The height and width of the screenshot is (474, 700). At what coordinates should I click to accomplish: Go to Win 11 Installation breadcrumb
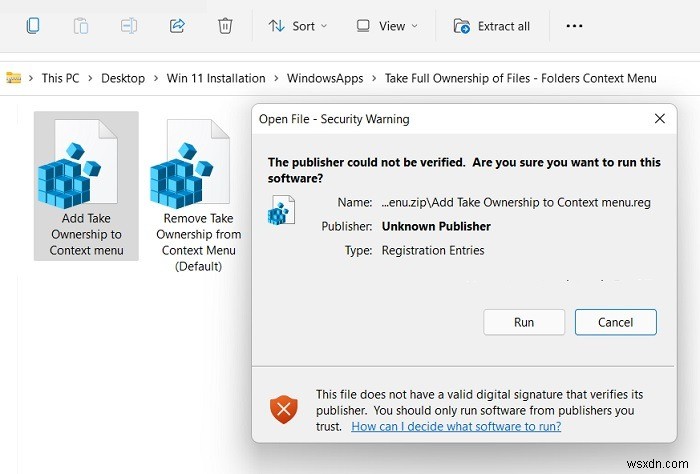(216, 78)
